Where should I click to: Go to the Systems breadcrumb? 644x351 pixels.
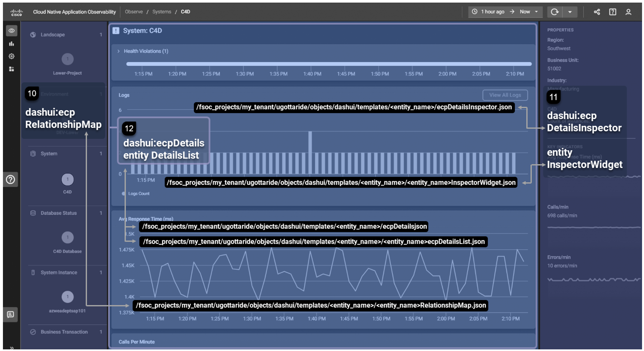click(x=161, y=12)
